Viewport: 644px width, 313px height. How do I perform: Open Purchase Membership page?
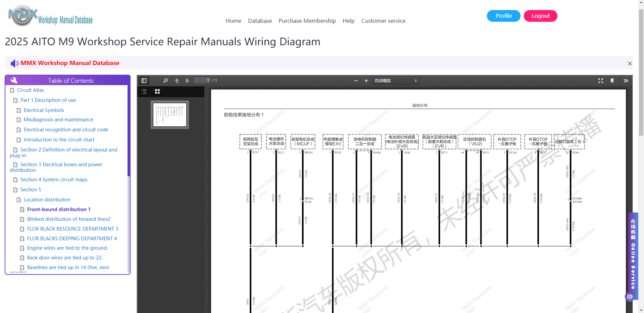[x=307, y=21]
